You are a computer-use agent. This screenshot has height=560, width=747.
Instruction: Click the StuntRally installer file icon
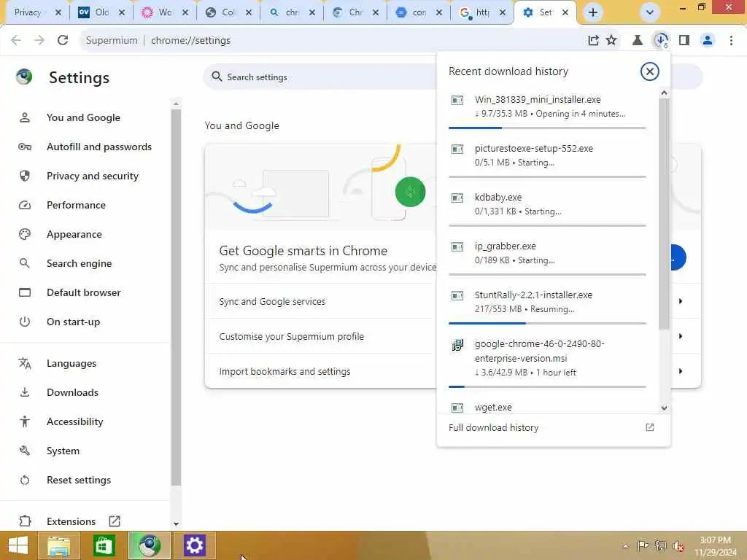pyautogui.click(x=457, y=296)
